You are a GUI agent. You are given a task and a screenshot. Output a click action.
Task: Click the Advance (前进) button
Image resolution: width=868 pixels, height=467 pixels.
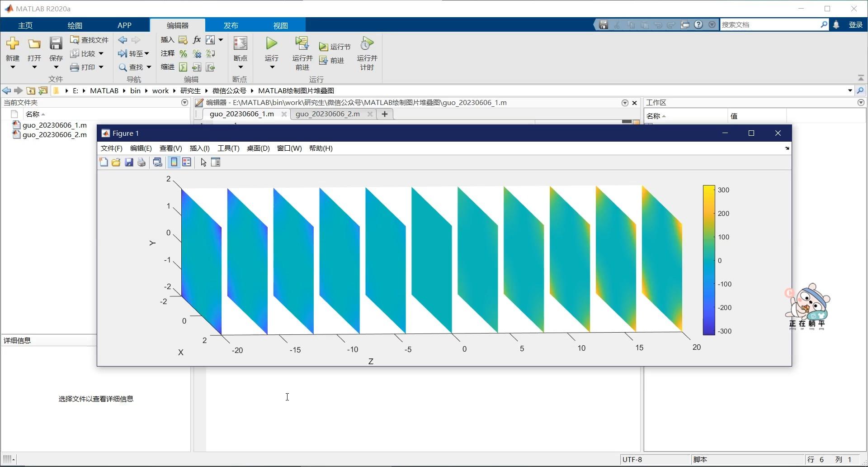coord(332,60)
